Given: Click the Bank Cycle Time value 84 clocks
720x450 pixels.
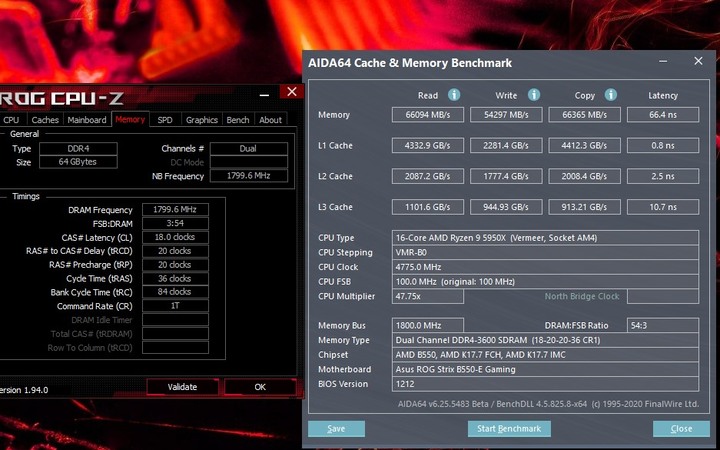Looking at the screenshot, I should coord(175,292).
